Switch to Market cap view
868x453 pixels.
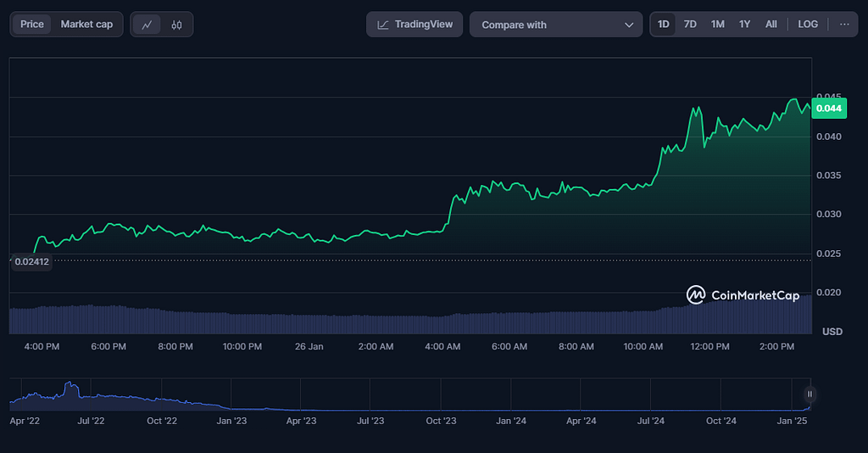[86, 25]
